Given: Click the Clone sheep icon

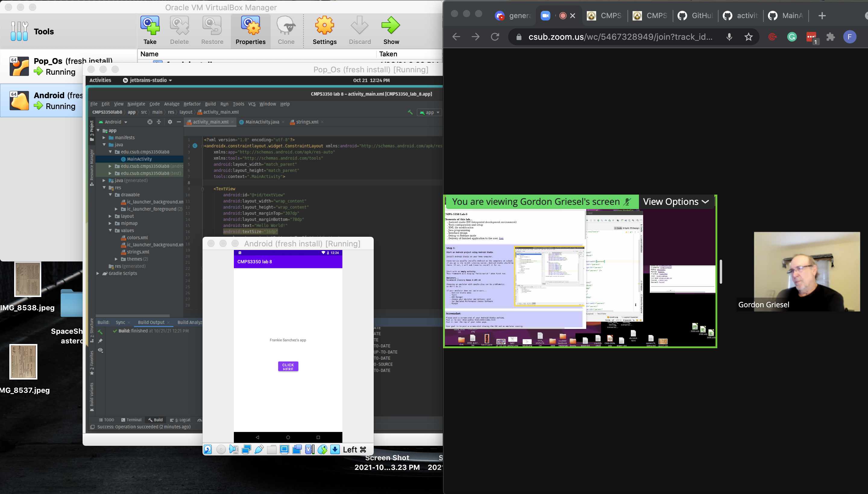Looking at the screenshot, I should [x=286, y=25].
